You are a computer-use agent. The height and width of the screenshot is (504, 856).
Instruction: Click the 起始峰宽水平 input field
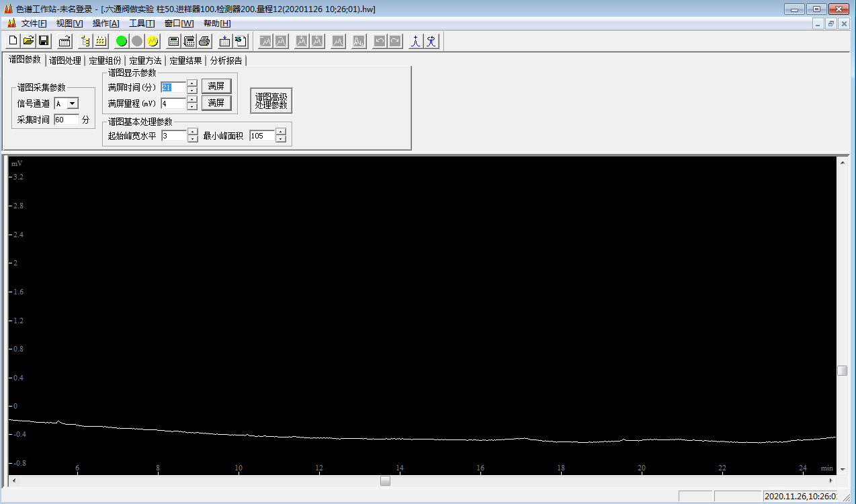(x=174, y=136)
